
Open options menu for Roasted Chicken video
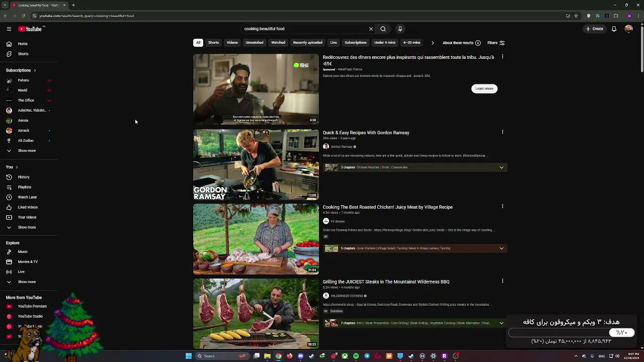[502, 207]
